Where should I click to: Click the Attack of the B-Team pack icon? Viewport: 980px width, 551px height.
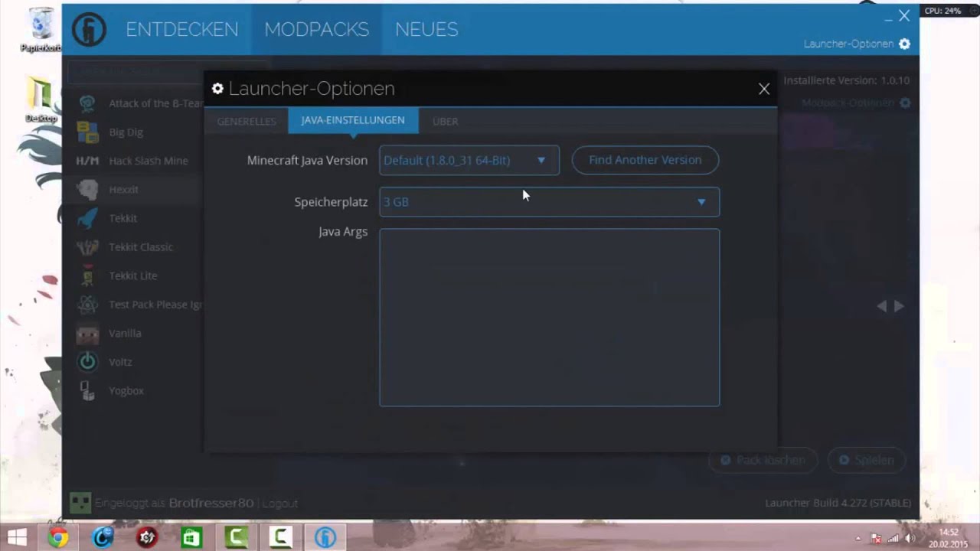(x=87, y=103)
